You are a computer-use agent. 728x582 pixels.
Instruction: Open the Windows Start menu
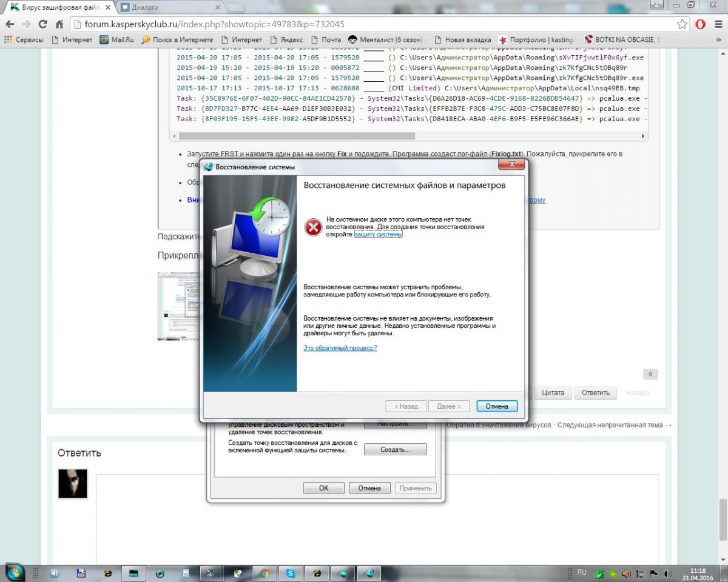click(x=15, y=572)
